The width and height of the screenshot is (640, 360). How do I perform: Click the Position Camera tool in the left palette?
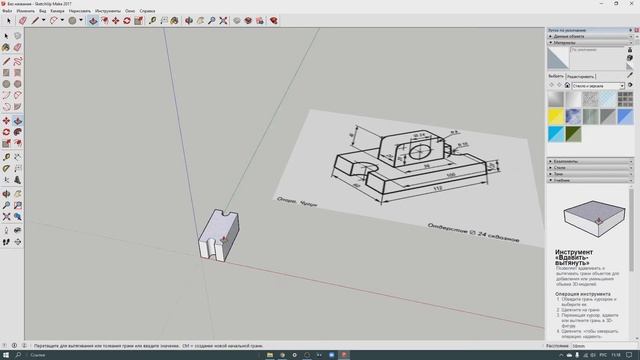(x=6, y=231)
